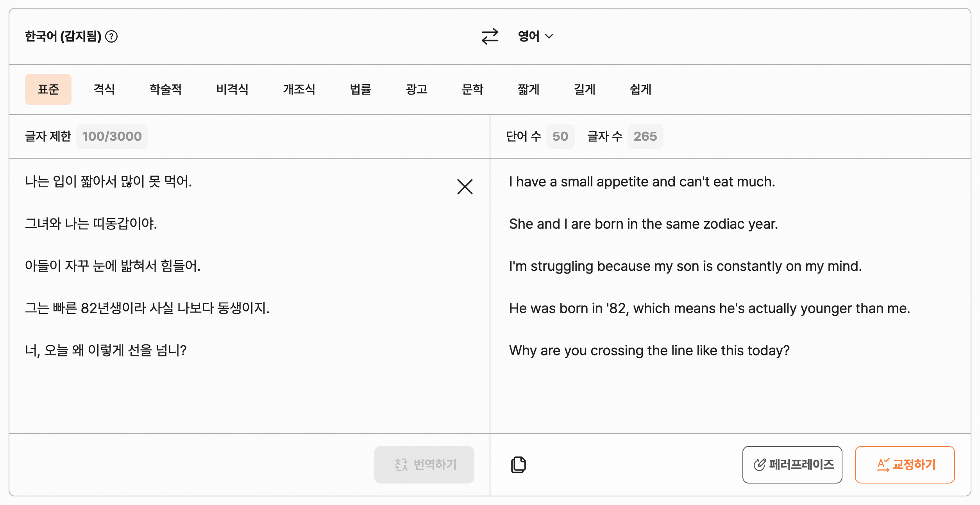980x505 pixels.
Task: Open the 영어 target language dropdown
Action: (535, 36)
